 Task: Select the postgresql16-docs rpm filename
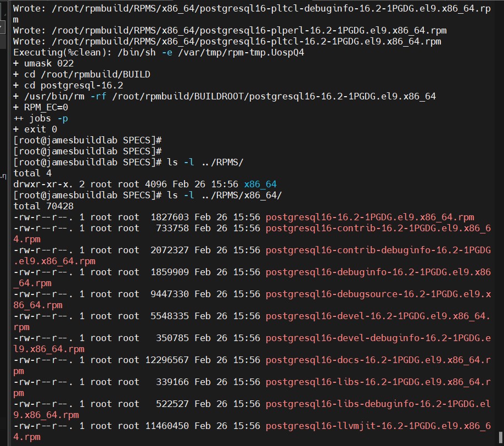point(378,360)
